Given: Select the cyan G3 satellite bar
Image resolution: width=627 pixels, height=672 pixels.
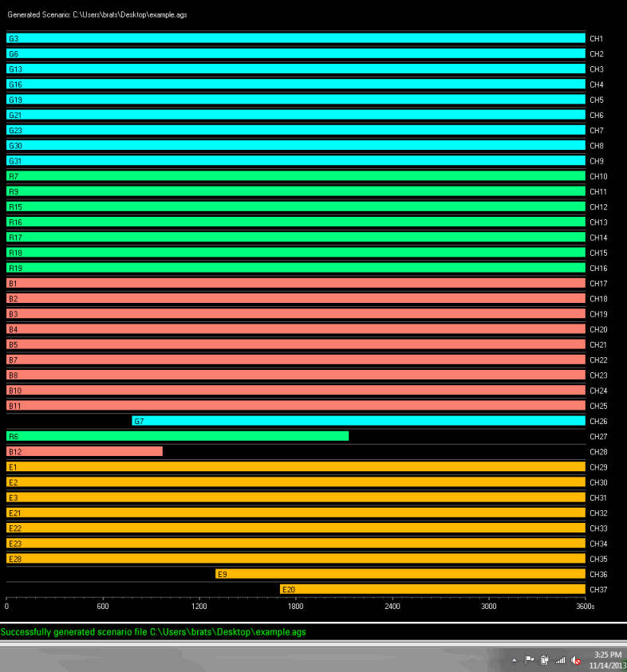Looking at the screenshot, I should click(296, 38).
